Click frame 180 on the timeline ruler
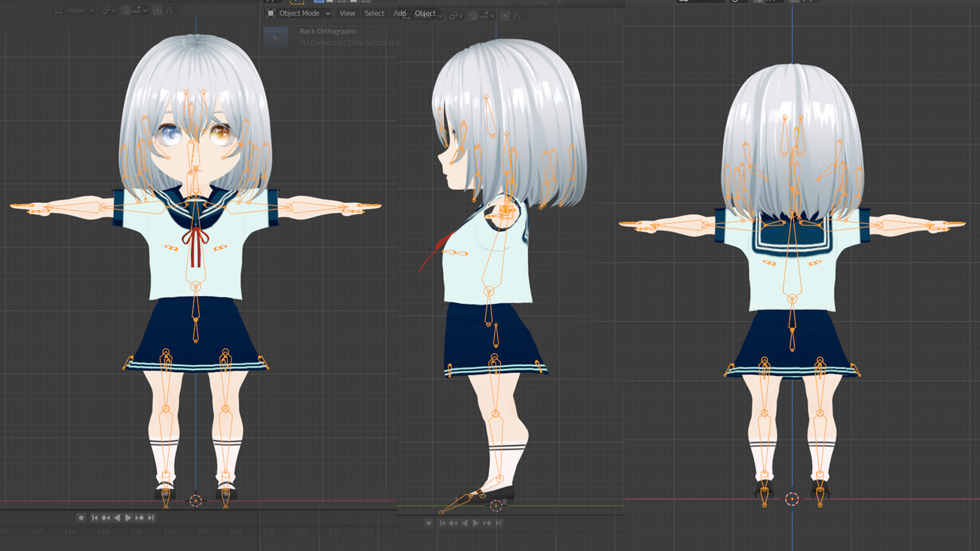Image resolution: width=980 pixels, height=551 pixels. 301,531
